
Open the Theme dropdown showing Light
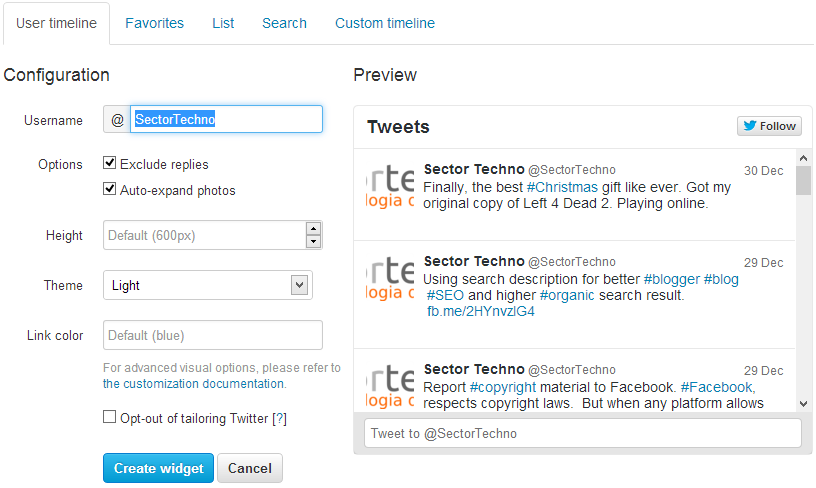point(208,285)
